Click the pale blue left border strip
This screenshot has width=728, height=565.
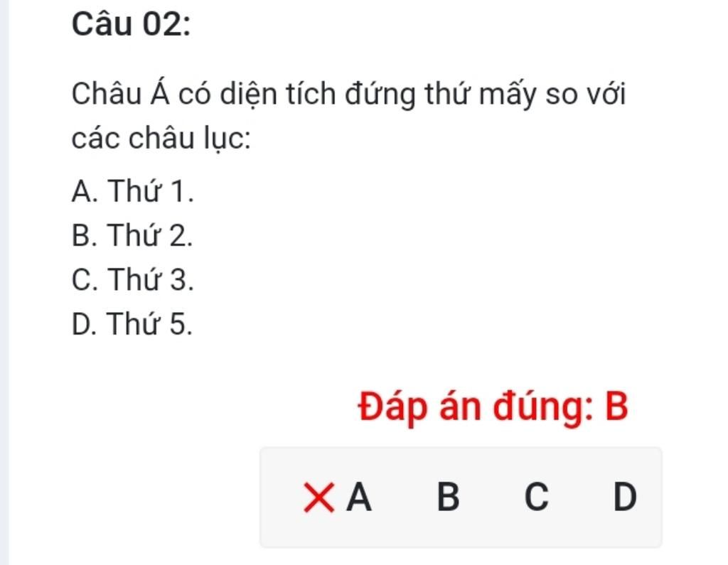tap(4, 282)
